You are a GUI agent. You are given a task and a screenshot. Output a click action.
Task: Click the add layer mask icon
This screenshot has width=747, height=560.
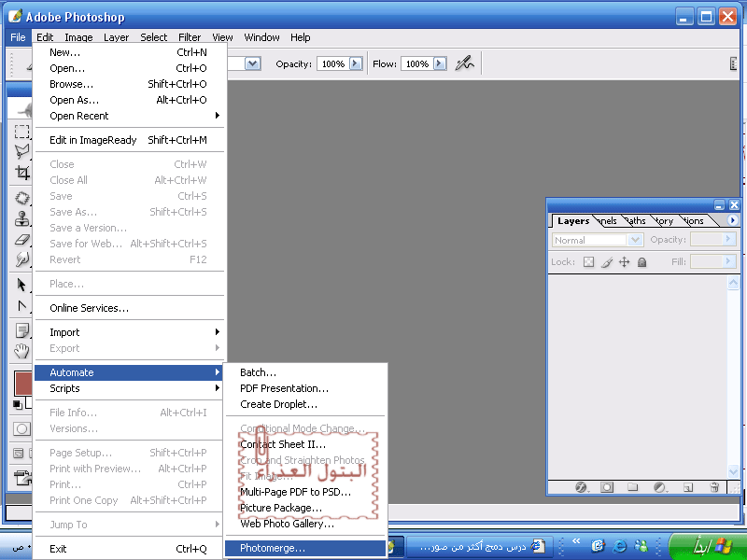607,487
